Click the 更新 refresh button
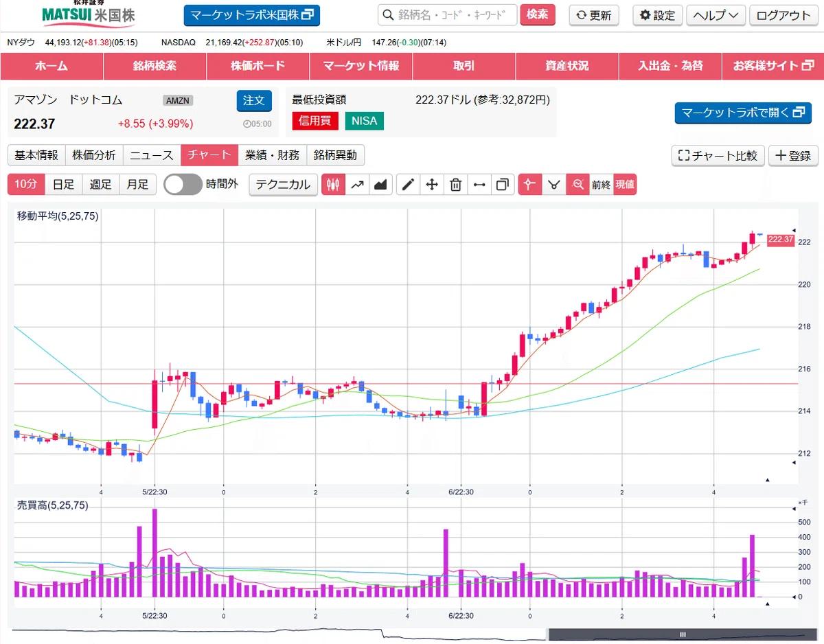This screenshot has height=644, width=824. click(x=594, y=15)
